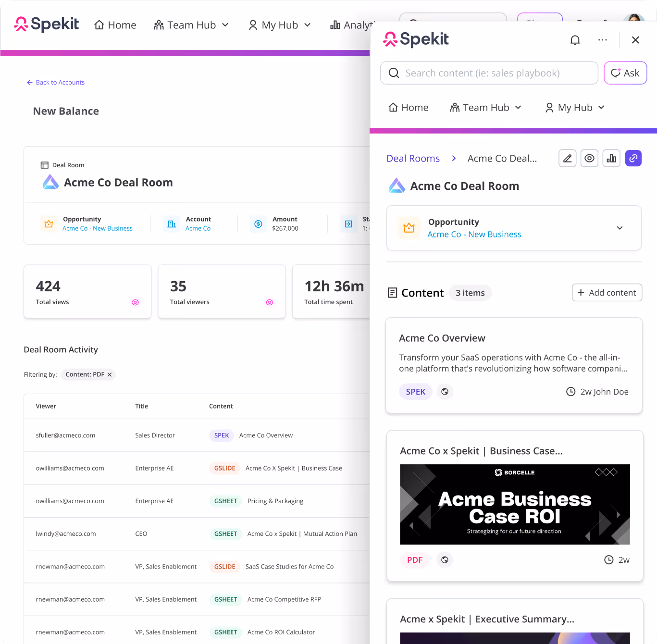Go to Home in main page header

coord(115,25)
